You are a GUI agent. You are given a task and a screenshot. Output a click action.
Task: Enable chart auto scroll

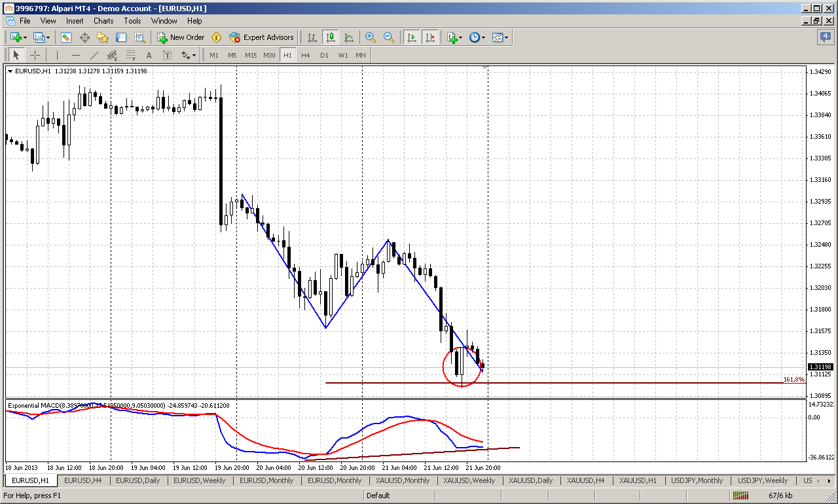click(x=410, y=37)
